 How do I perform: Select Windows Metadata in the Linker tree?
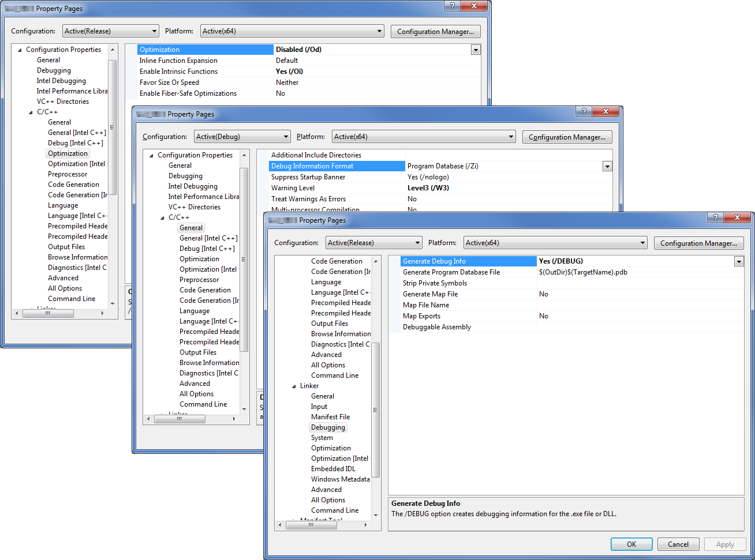[x=340, y=479]
